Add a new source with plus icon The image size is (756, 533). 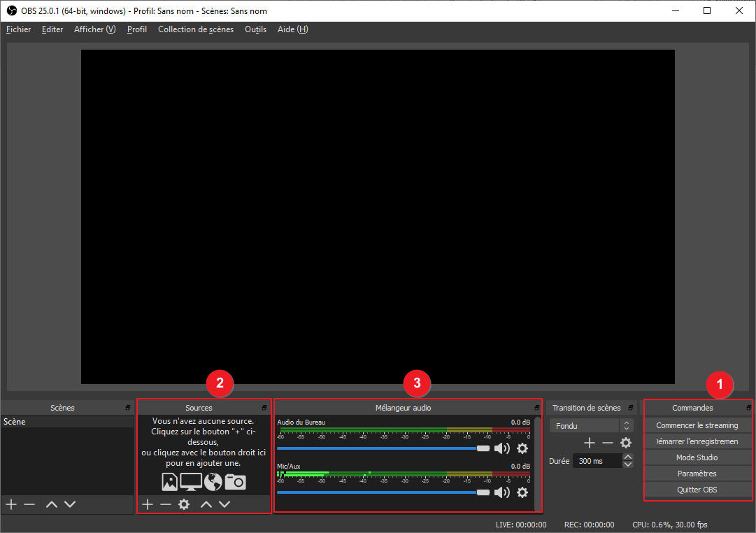147,504
